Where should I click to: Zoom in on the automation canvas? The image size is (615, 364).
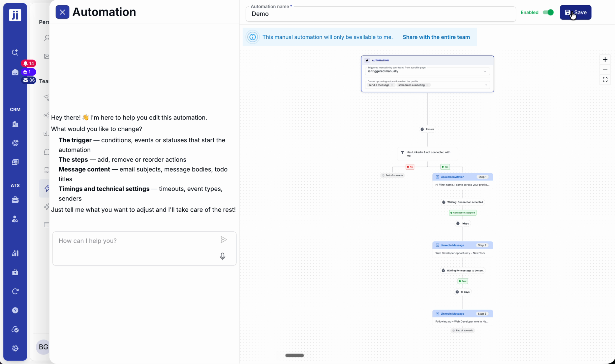click(x=605, y=60)
